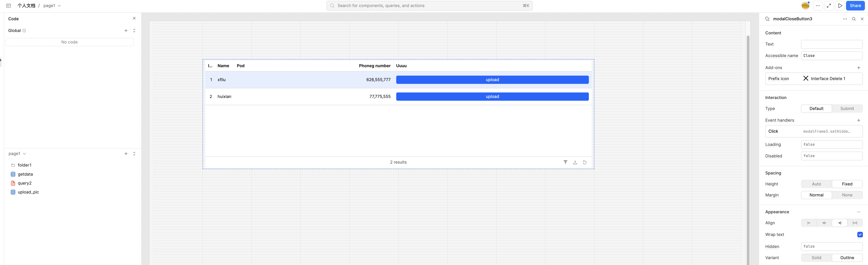Screen dimensions: 868x265
Task: Select the getdata query
Action: pyautogui.click(x=25, y=174)
